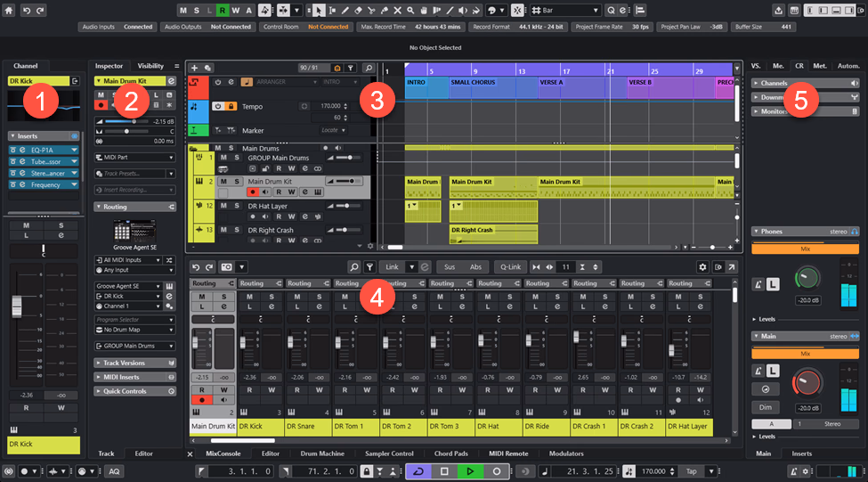Screen dimensions: 868x482
Task: Open the MIDI Remote tab
Action: coord(508,453)
